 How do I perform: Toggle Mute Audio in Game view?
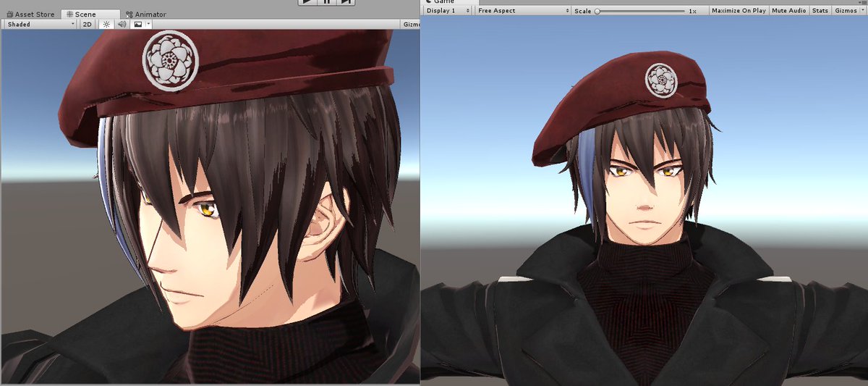[x=788, y=11]
